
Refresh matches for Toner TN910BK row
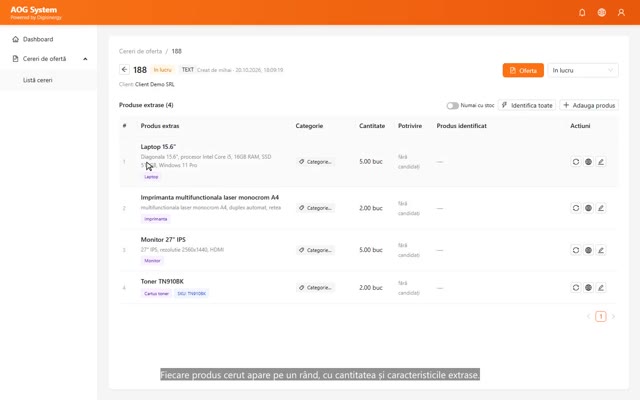pos(576,287)
